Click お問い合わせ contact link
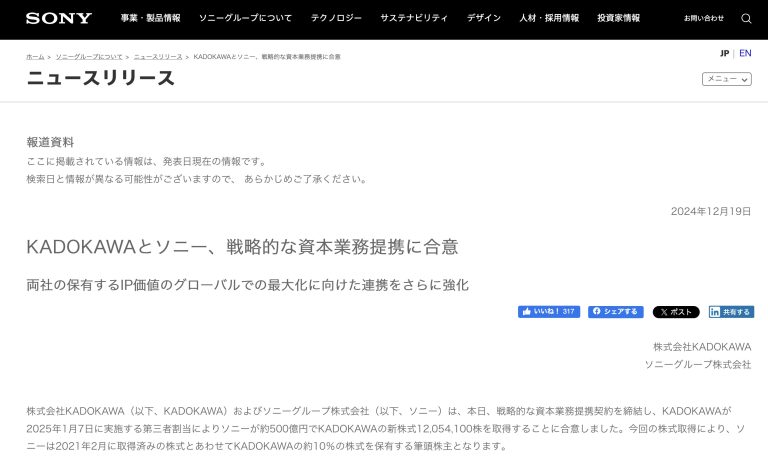The image size is (768, 461). click(x=704, y=18)
